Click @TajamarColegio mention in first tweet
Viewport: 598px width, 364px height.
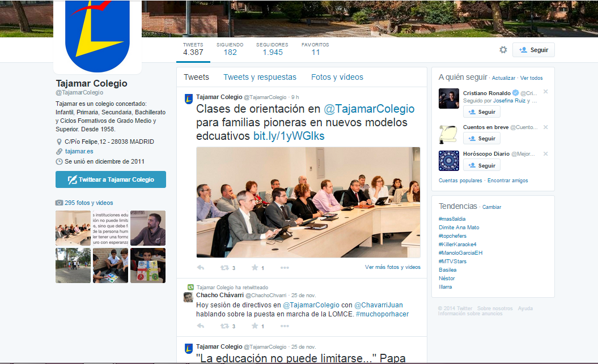click(369, 109)
